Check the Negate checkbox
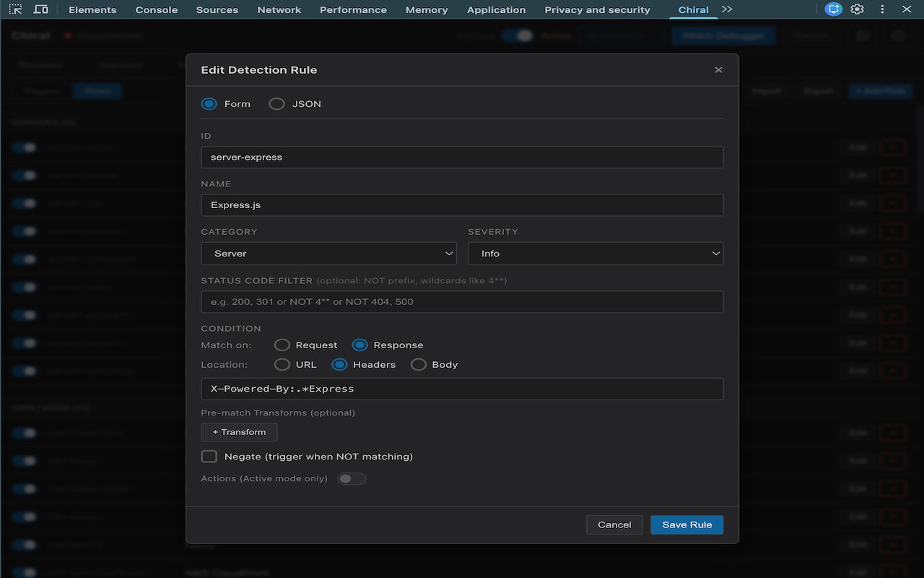The height and width of the screenshot is (578, 924). pos(209,457)
